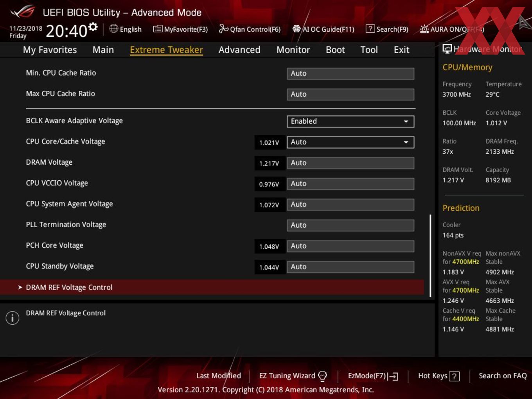
Task: Click PCH Core Voltage field
Action: [350, 246]
